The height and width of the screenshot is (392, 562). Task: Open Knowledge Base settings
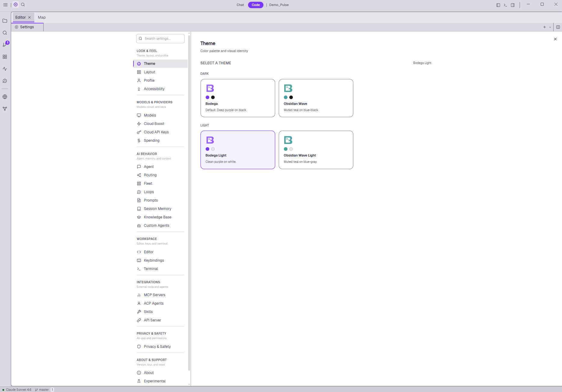[x=160, y=217]
